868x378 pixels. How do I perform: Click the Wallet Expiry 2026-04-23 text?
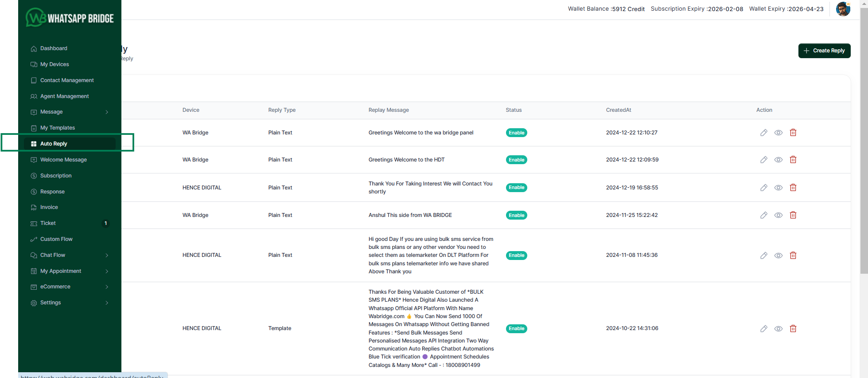tap(786, 9)
